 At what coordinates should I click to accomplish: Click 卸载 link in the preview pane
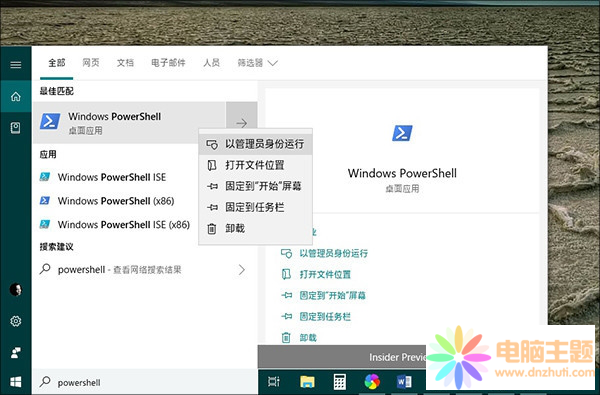point(308,338)
